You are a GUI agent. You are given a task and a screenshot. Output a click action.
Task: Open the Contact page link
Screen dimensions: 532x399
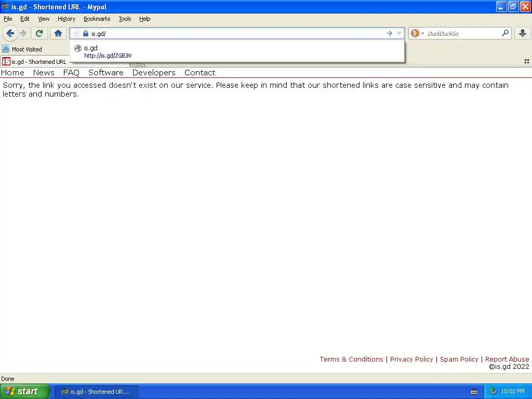pos(200,73)
